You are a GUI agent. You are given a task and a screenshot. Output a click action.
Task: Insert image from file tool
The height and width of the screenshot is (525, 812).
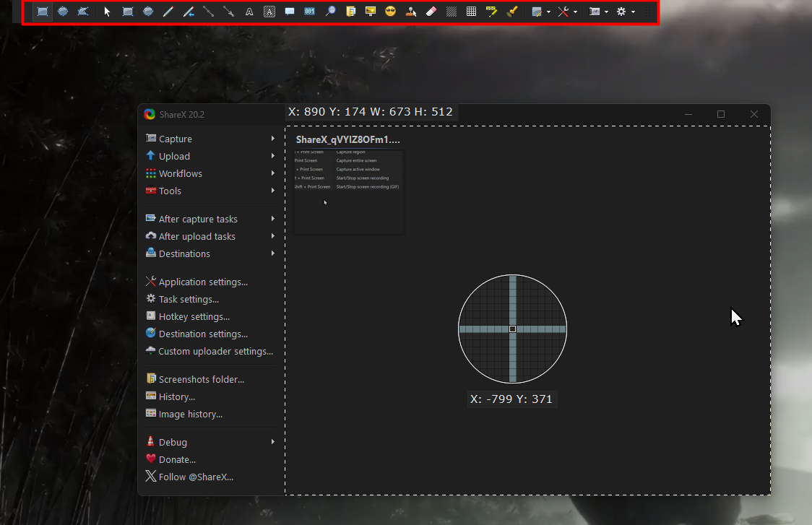pos(350,12)
